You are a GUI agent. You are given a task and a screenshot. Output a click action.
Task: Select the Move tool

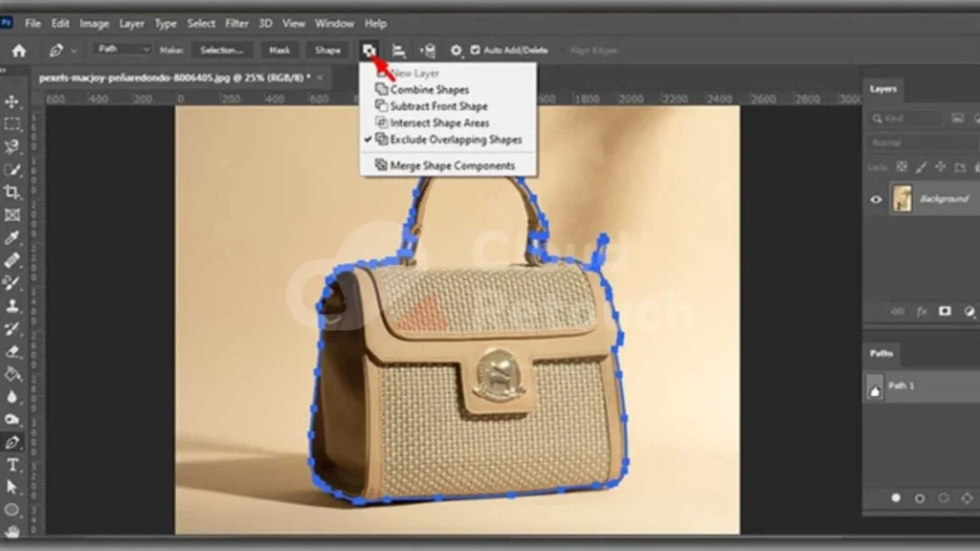tap(12, 101)
